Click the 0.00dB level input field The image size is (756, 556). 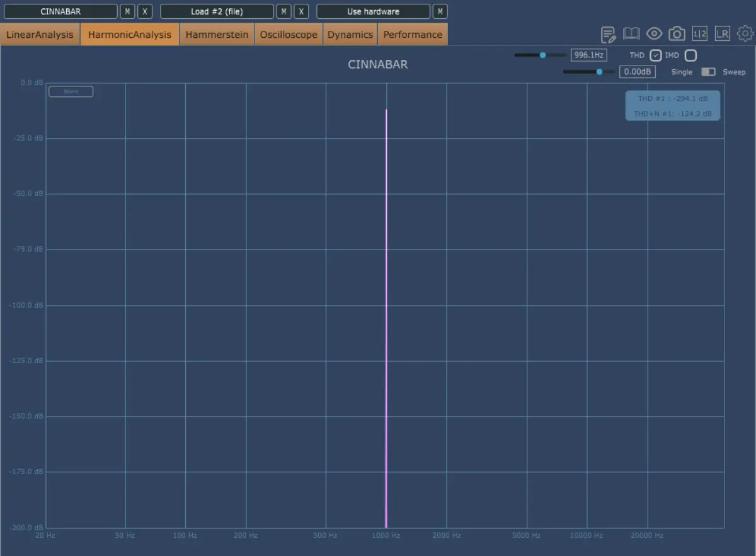[x=638, y=72]
